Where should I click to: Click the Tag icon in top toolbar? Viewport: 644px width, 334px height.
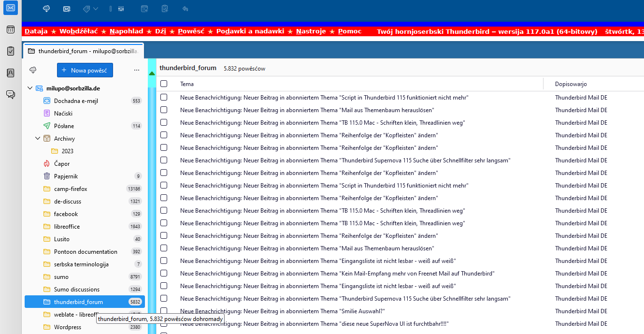coord(86,9)
